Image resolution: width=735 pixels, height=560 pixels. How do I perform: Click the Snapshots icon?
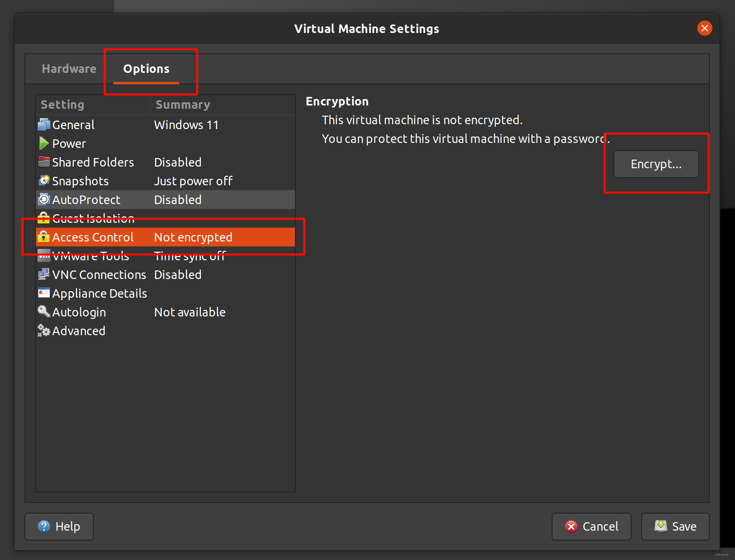coord(44,180)
